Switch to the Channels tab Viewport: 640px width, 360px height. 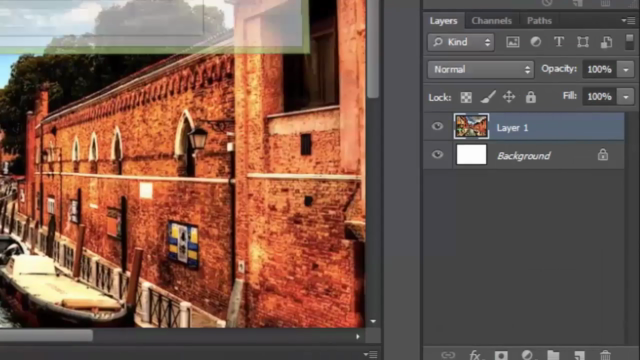point(491,20)
